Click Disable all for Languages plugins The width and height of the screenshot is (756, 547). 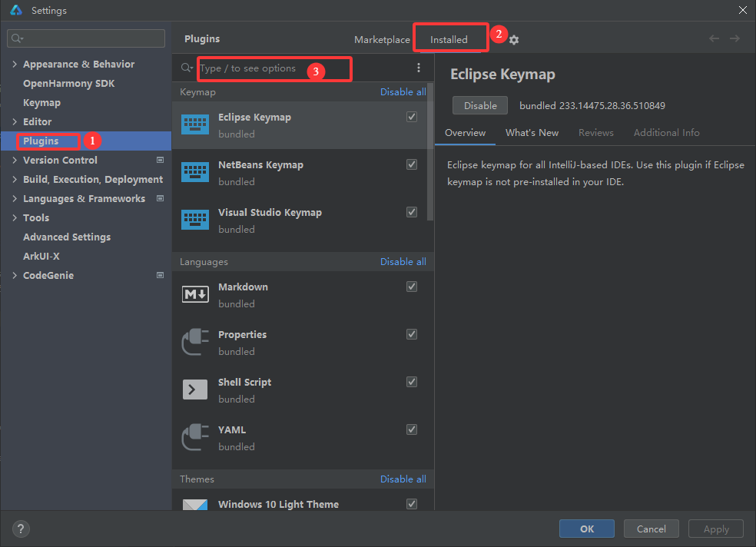403,261
